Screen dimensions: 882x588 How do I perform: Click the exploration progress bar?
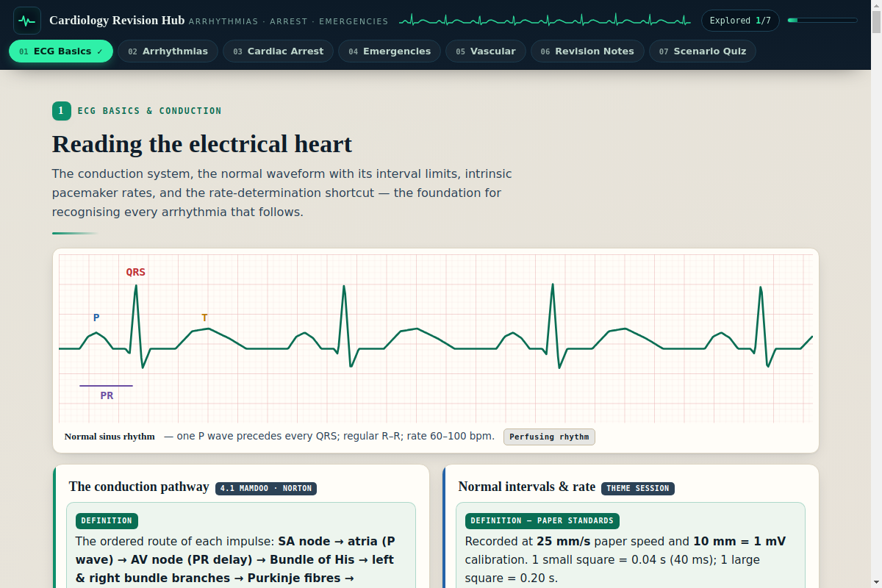point(822,21)
